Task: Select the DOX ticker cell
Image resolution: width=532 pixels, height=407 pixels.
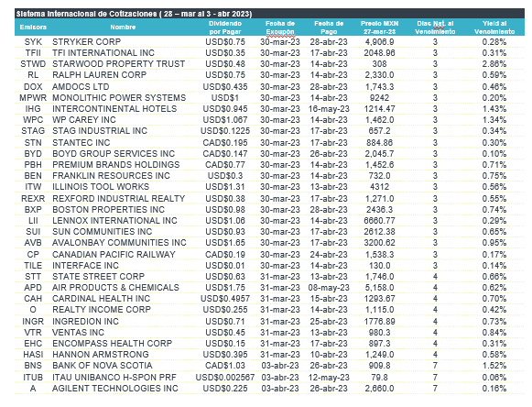Action: [x=33, y=87]
